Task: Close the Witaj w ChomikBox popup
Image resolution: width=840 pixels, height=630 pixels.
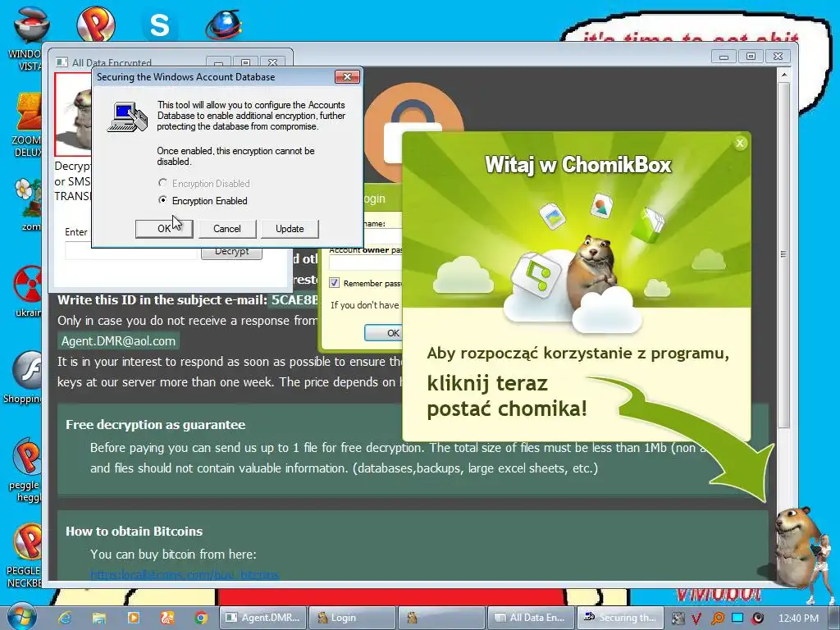Action: tap(740, 143)
